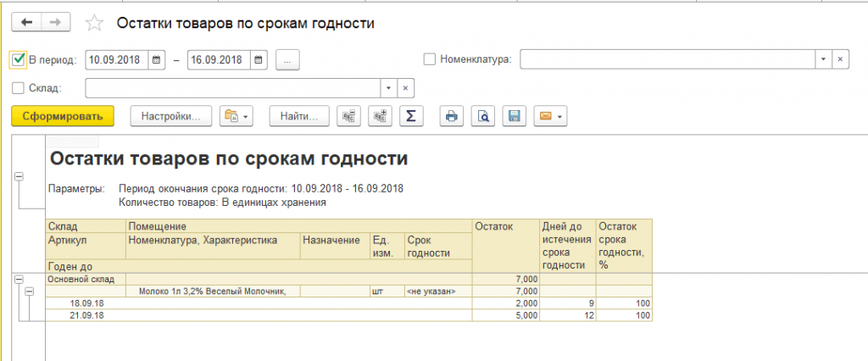The width and height of the screenshot is (868, 361).
Task: Open 'Настройки...' report settings
Action: [x=171, y=116]
